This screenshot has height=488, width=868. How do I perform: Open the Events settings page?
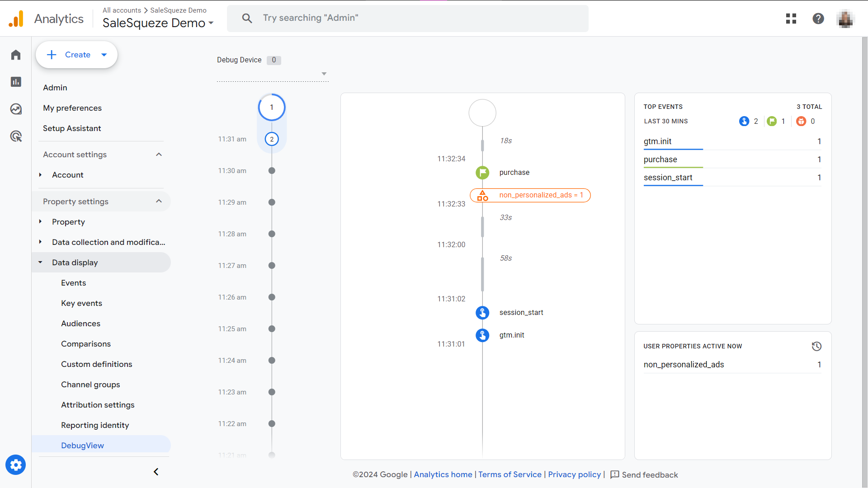tap(73, 283)
